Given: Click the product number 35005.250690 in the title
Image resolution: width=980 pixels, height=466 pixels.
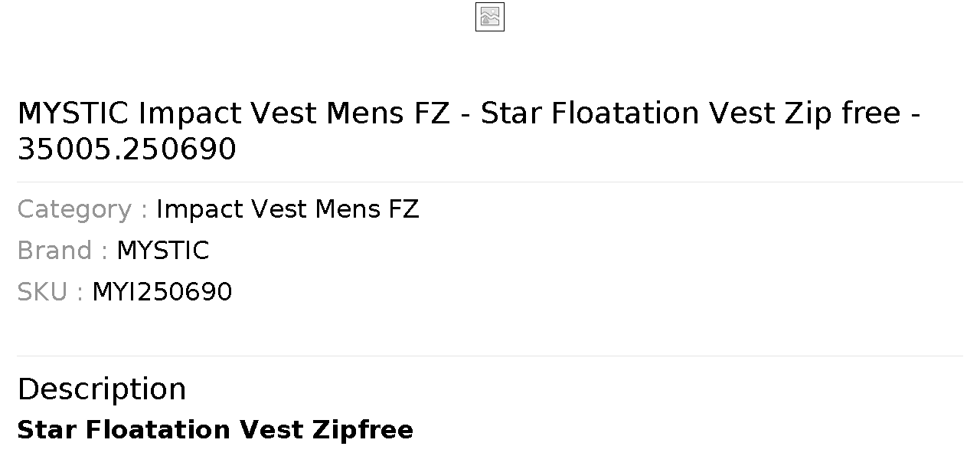Looking at the screenshot, I should click(126, 149).
